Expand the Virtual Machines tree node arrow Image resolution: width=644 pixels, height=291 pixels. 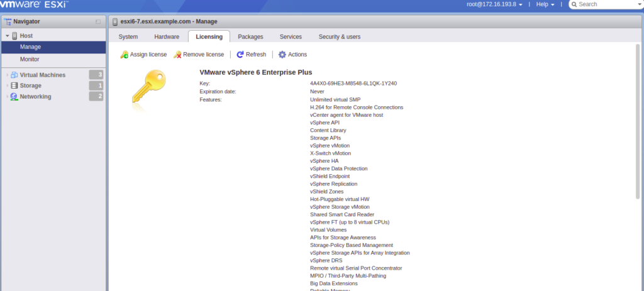(8, 75)
